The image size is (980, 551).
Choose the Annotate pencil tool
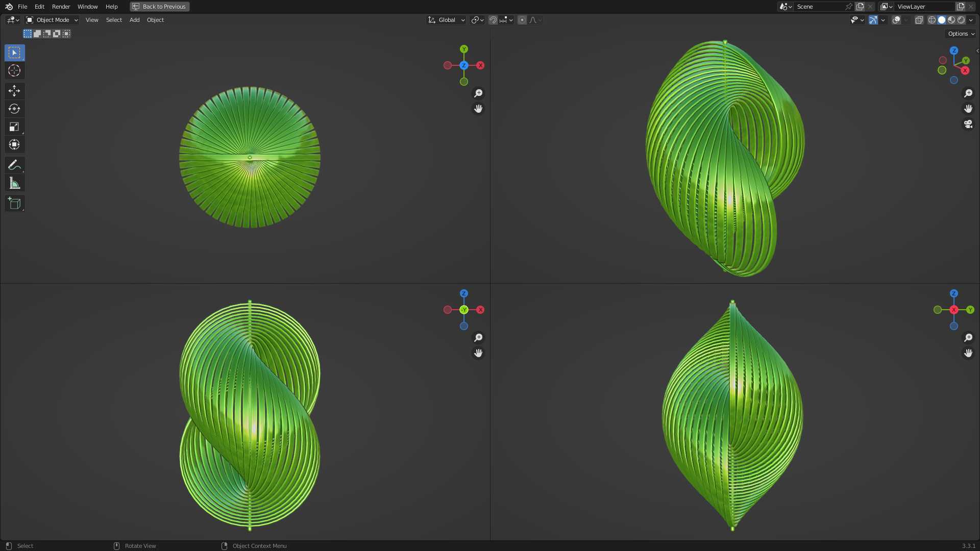14,165
